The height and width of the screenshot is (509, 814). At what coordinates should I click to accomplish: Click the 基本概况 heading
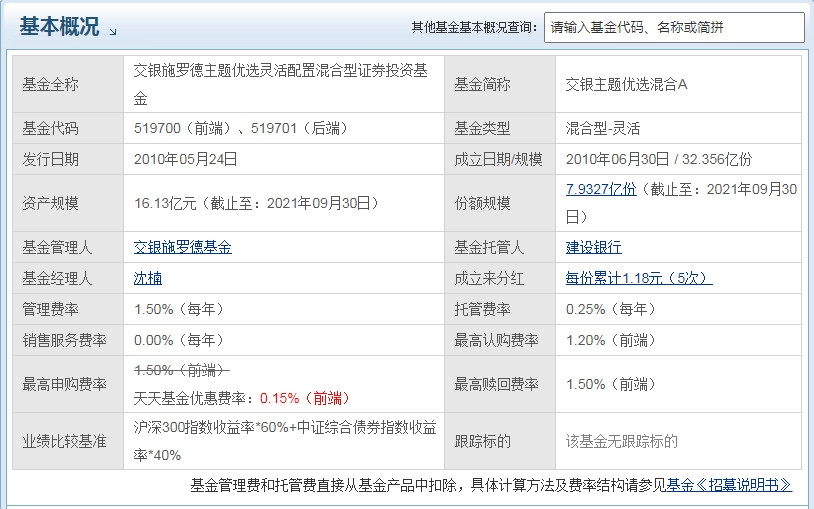[59, 26]
